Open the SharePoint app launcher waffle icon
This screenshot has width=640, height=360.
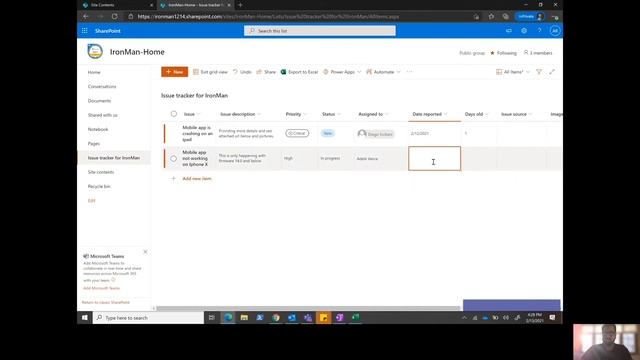(x=84, y=31)
